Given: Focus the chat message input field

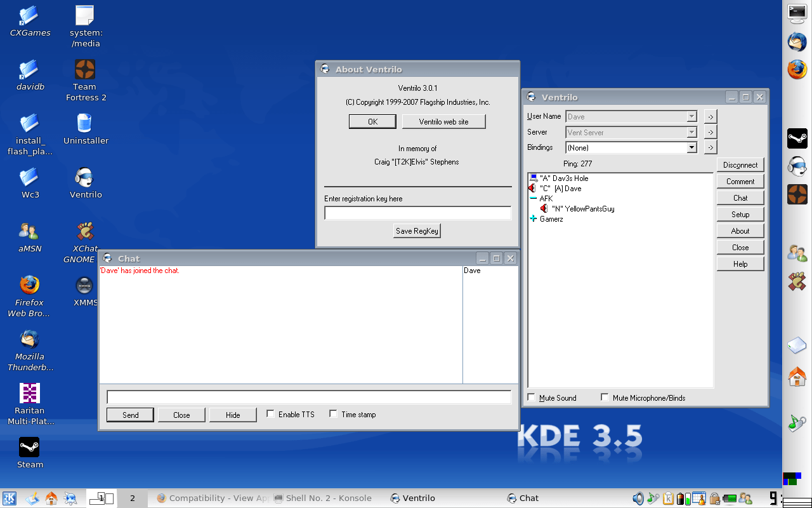Looking at the screenshot, I should click(308, 397).
